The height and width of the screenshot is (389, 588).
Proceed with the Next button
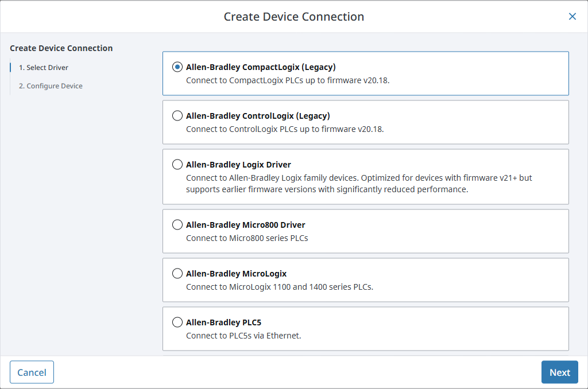(559, 372)
